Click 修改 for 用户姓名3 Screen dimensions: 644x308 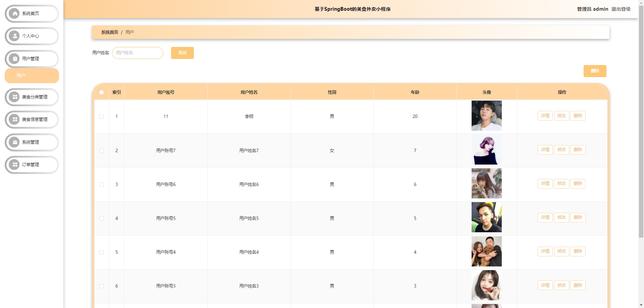coord(561,286)
